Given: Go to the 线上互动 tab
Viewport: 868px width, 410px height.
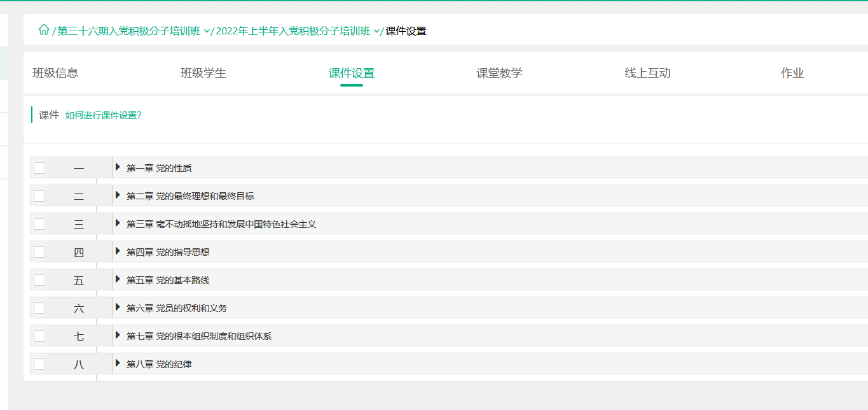Looking at the screenshot, I should coord(647,73).
